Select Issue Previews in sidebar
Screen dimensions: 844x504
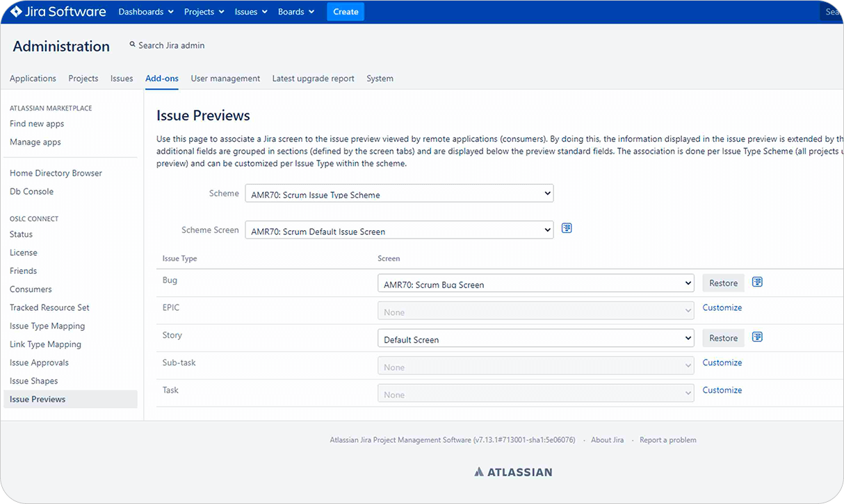pyautogui.click(x=70, y=399)
